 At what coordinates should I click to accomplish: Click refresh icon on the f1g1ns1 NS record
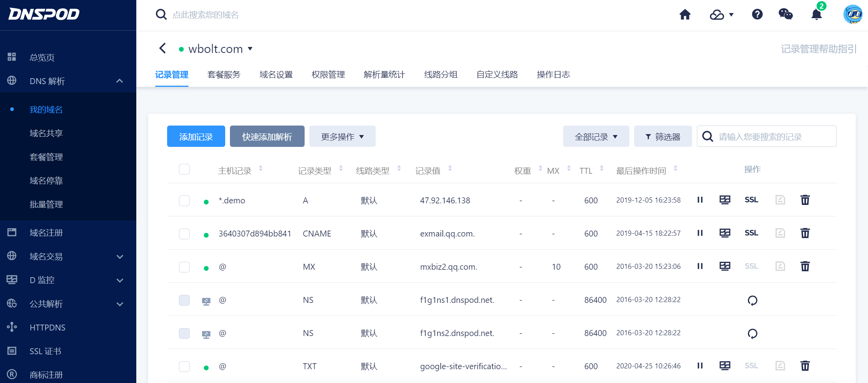753,300
